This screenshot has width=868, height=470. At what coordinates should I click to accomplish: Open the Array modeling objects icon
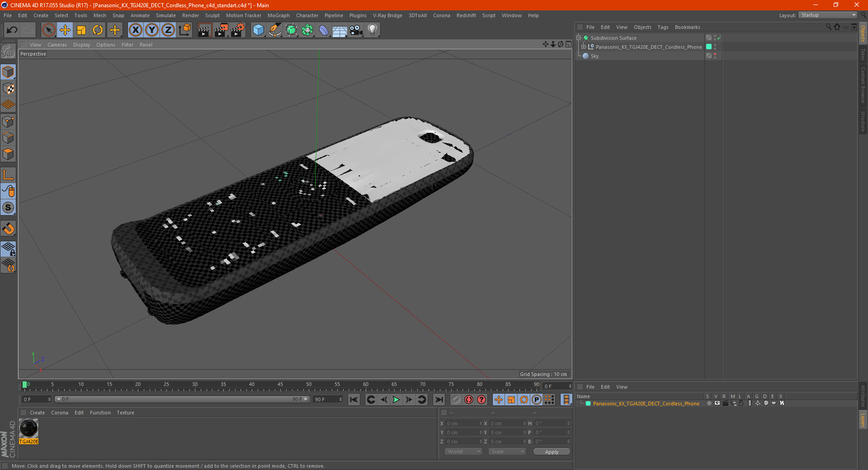point(307,30)
